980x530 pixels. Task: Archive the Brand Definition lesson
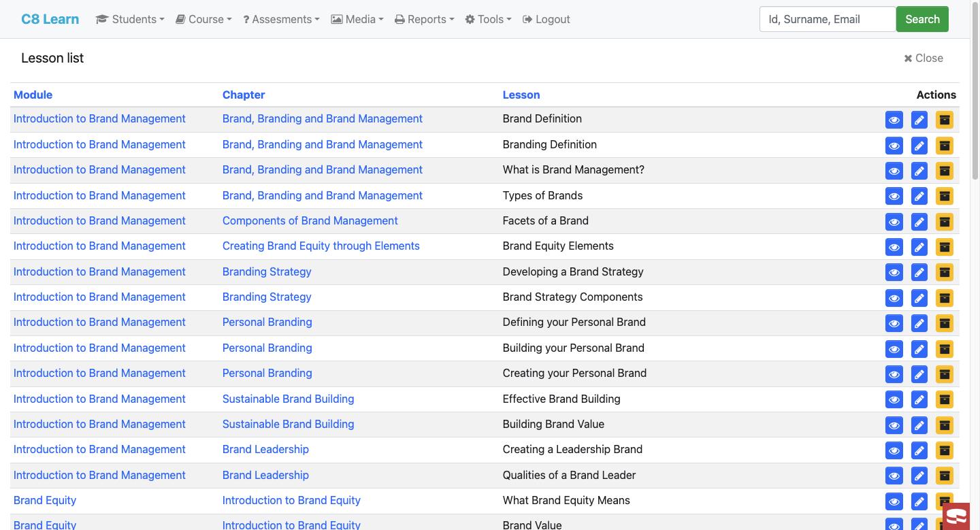pyautogui.click(x=944, y=120)
